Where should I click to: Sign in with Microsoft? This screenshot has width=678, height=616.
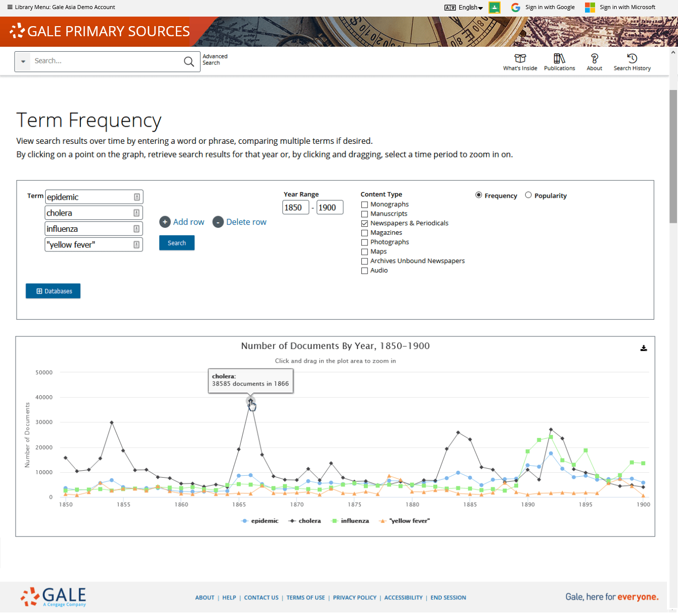pos(627,7)
